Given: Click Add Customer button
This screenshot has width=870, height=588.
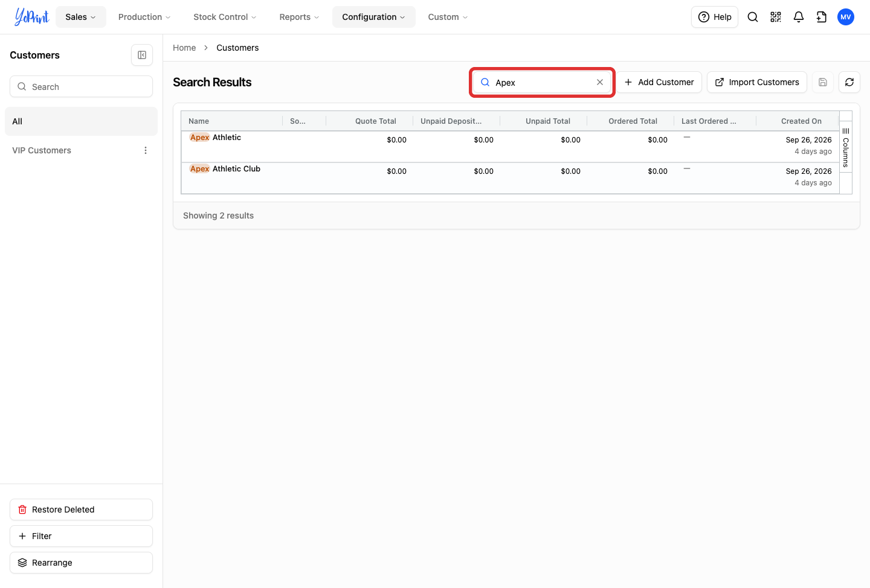Looking at the screenshot, I should (659, 82).
